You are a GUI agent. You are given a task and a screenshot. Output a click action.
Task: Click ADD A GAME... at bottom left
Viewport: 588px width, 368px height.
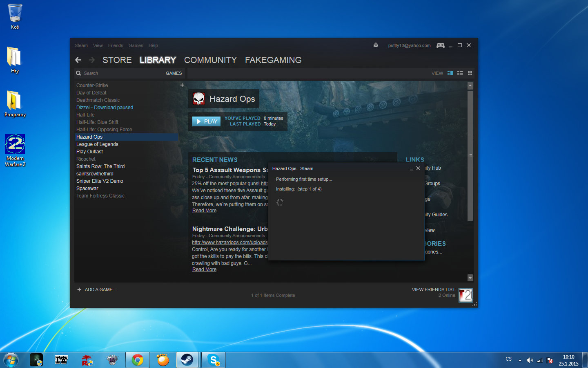[x=100, y=289]
